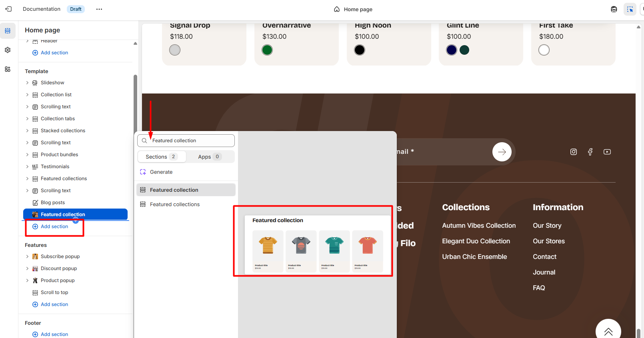Screen dimensions: 644x338
Task: Expand the Collection tabs section
Action: coord(27,119)
